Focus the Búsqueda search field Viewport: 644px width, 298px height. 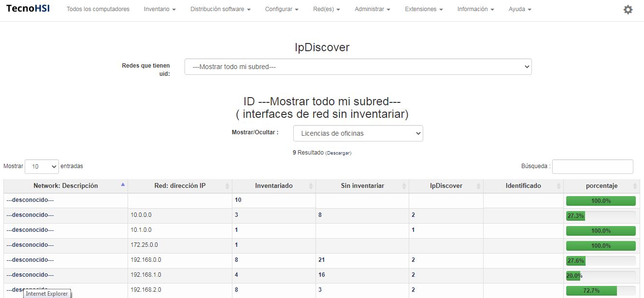click(x=592, y=167)
